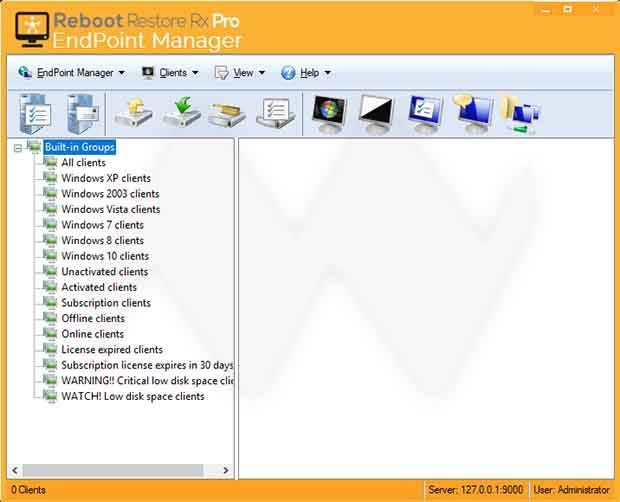
Task: Open the Clients menu
Action: [x=170, y=73]
